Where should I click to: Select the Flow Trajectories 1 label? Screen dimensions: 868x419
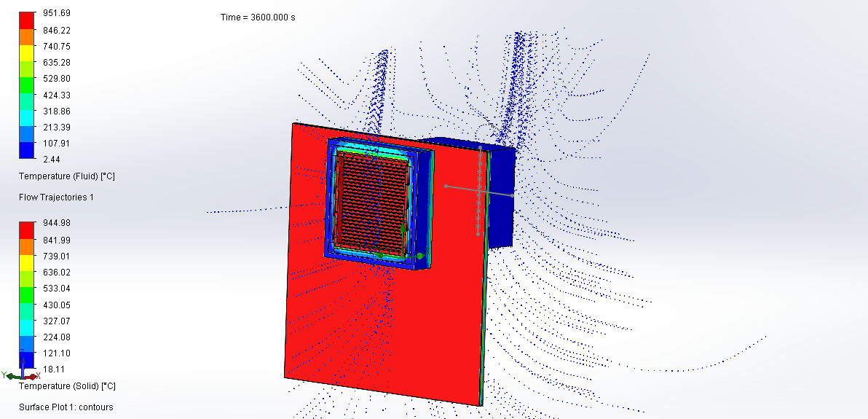56,197
